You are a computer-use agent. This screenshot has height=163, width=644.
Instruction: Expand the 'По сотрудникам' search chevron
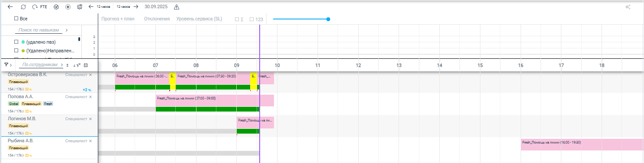(x=61, y=65)
